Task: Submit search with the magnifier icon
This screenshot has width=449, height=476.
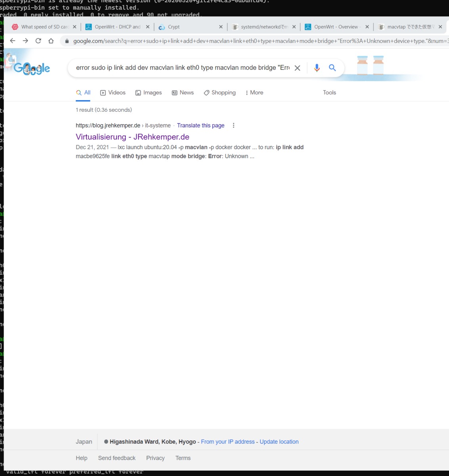Action: [x=332, y=68]
